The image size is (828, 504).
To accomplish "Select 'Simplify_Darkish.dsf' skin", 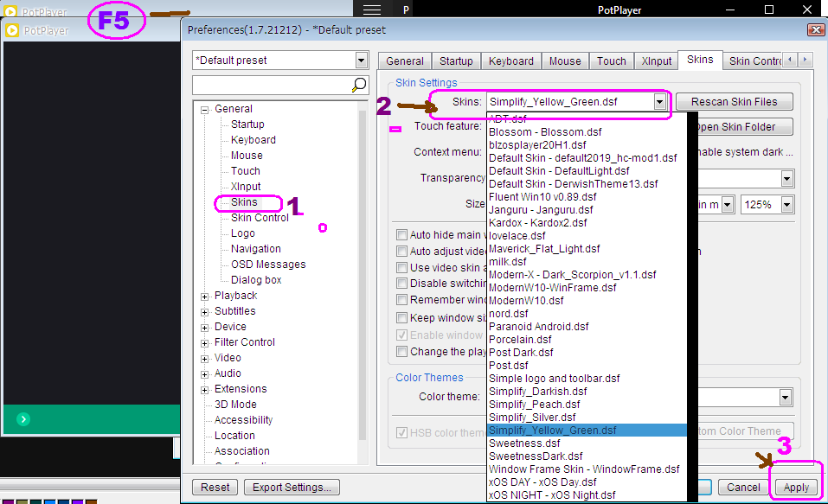I will click(587, 391).
